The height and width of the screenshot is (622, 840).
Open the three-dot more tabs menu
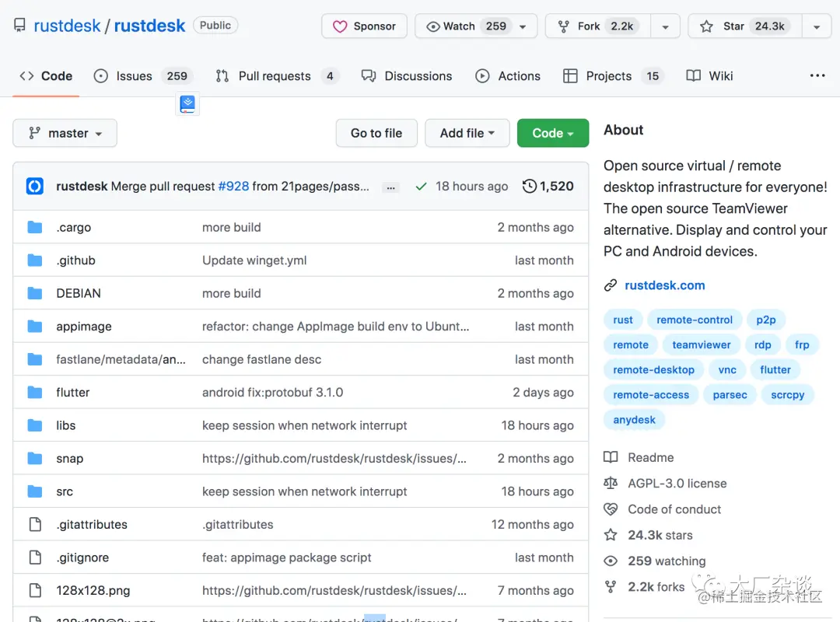[817, 75]
